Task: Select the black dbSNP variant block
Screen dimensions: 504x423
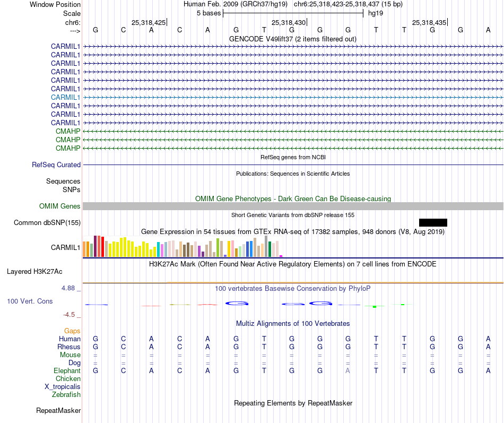Action: pos(433,222)
